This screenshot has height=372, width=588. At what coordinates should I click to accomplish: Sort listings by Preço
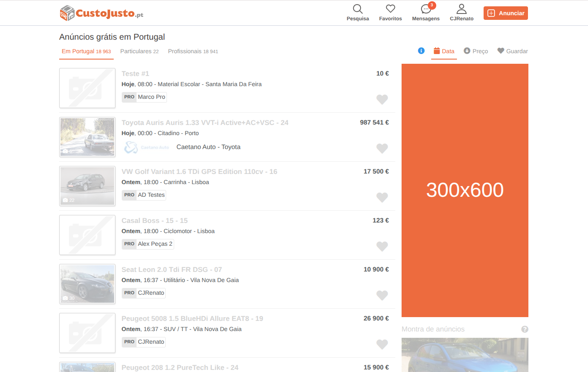point(476,51)
